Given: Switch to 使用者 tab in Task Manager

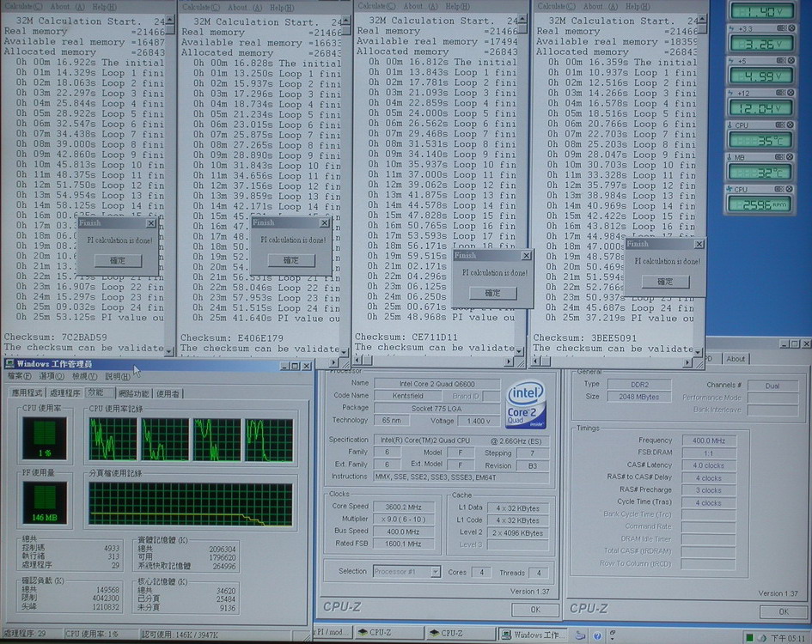Looking at the screenshot, I should coord(168,393).
